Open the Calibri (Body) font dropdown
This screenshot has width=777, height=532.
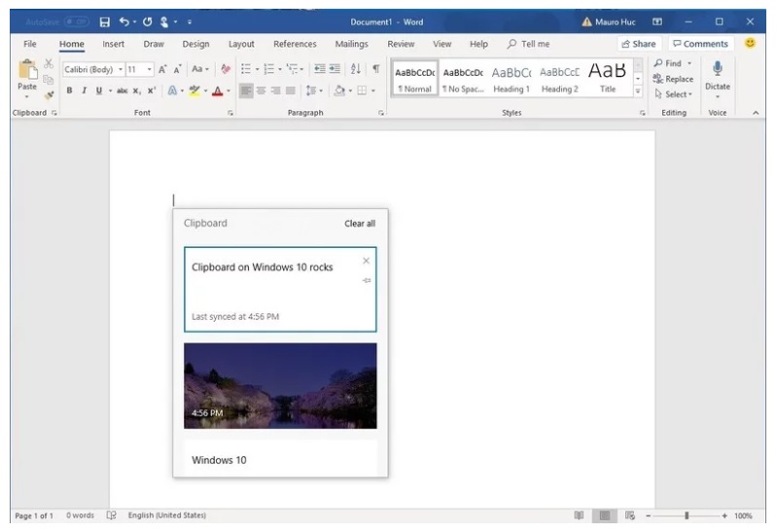121,69
